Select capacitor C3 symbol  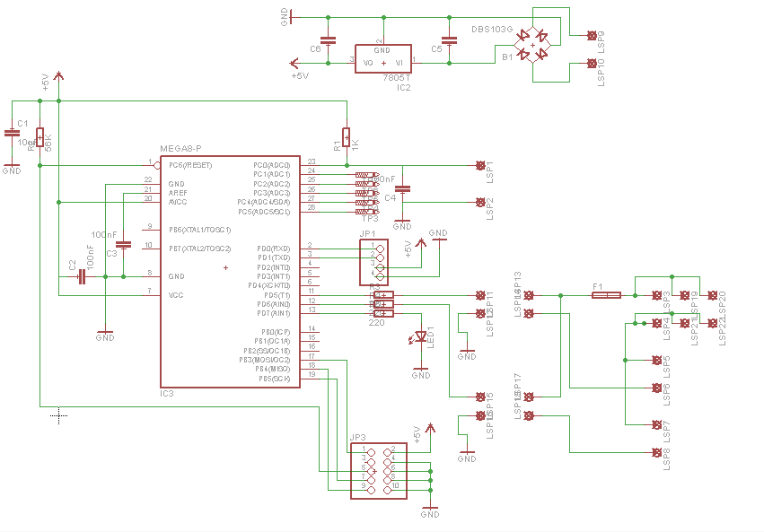pos(124,244)
